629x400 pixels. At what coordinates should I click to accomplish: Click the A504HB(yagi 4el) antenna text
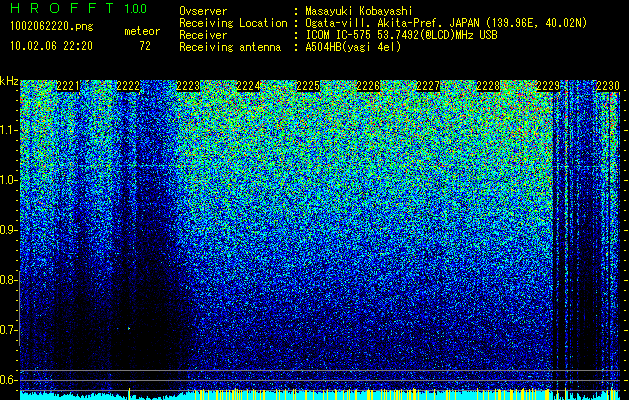point(353,47)
